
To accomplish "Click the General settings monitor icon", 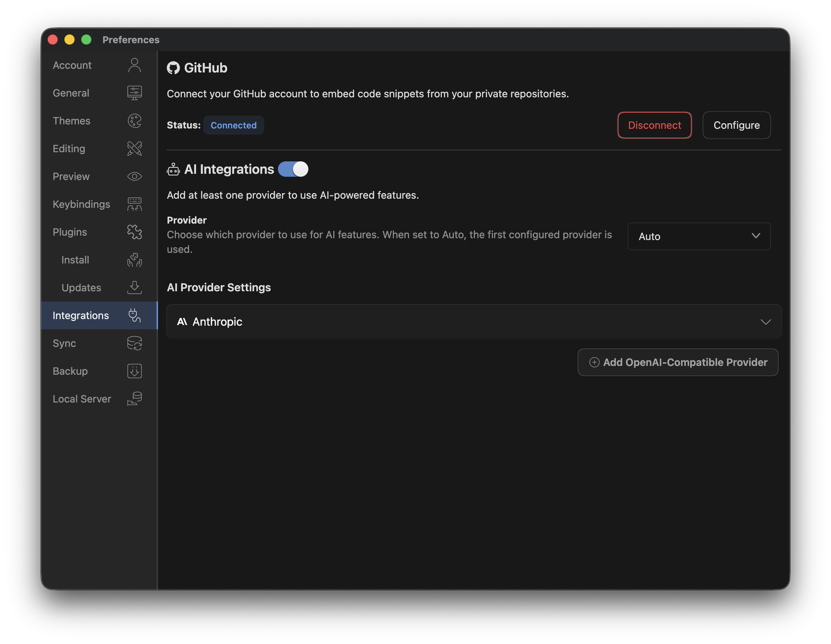I will tap(134, 93).
